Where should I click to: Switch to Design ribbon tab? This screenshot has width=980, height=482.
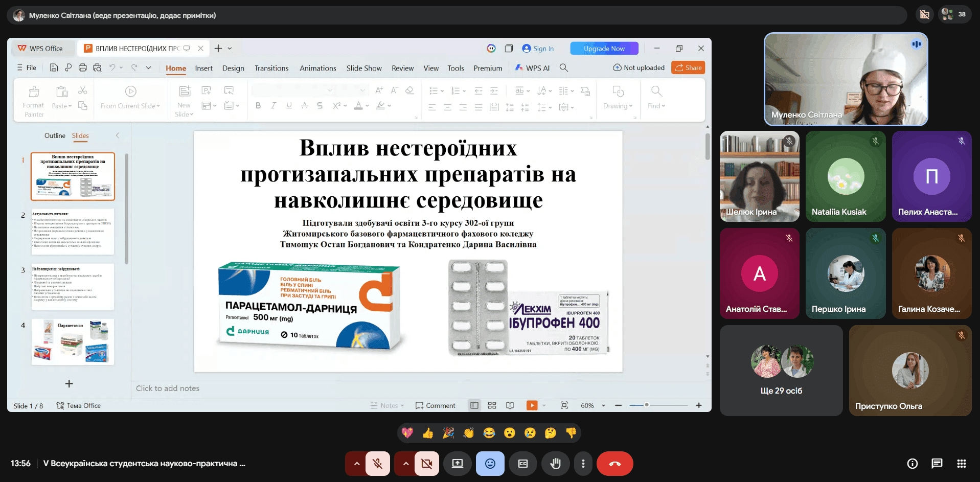(233, 68)
